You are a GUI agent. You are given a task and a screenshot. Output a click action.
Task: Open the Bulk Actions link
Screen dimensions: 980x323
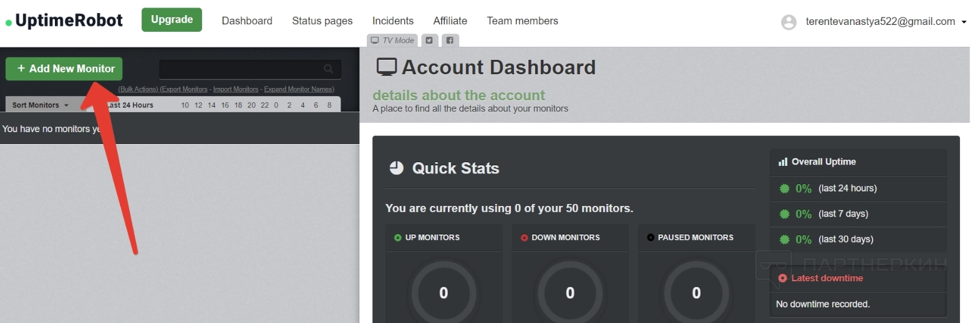click(138, 89)
